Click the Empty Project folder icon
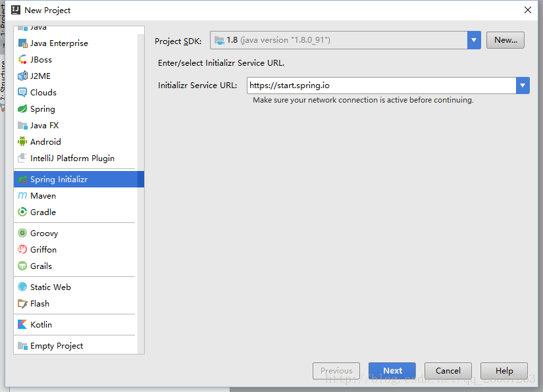The image size is (543, 392). (x=22, y=346)
